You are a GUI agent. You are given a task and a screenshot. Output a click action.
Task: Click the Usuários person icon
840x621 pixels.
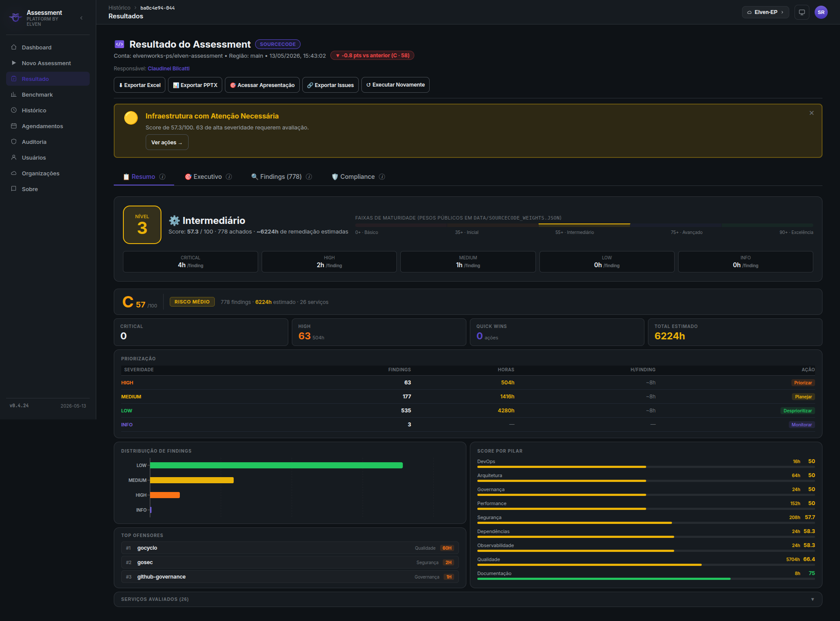[x=14, y=157]
